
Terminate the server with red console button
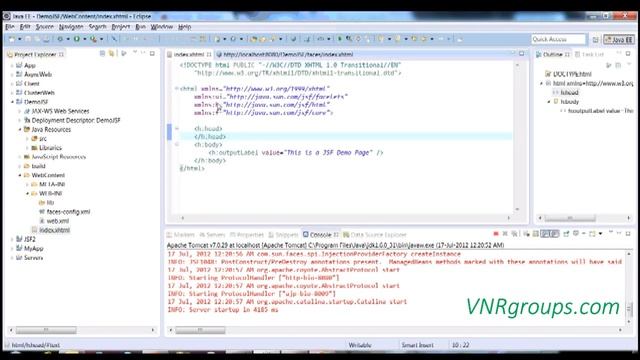tap(496, 234)
